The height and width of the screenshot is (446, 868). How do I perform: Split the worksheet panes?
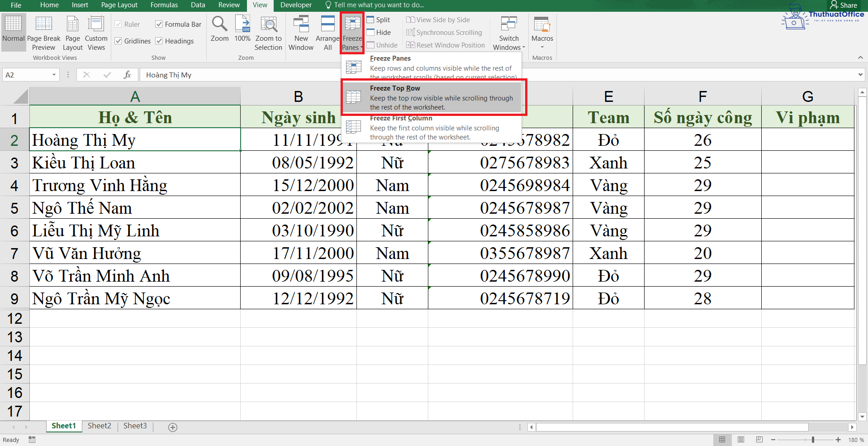(378, 19)
